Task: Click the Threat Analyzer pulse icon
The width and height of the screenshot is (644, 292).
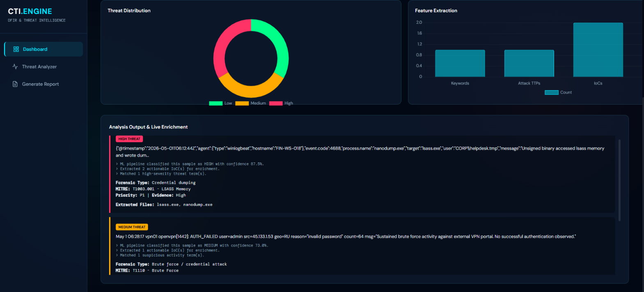Action: pos(15,66)
